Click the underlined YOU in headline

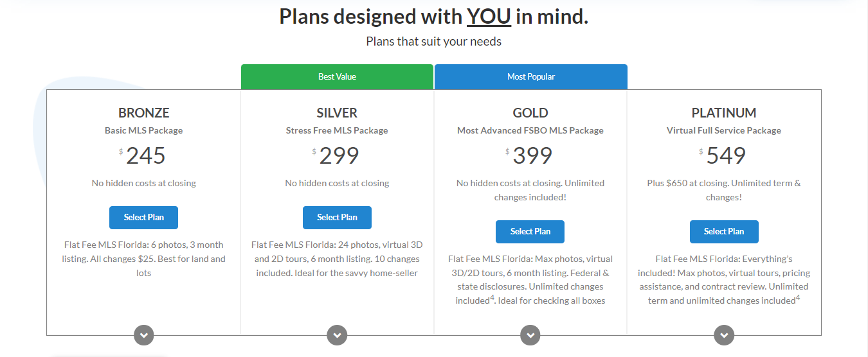(489, 17)
